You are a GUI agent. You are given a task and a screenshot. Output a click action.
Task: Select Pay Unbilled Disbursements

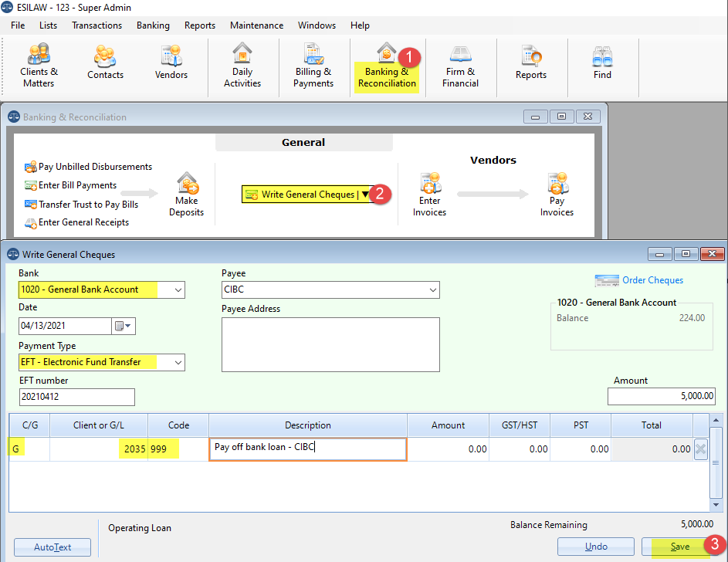click(x=88, y=167)
